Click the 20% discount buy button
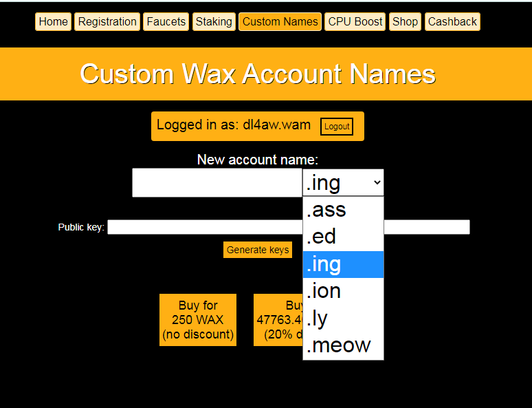532x408 pixels. [x=278, y=320]
